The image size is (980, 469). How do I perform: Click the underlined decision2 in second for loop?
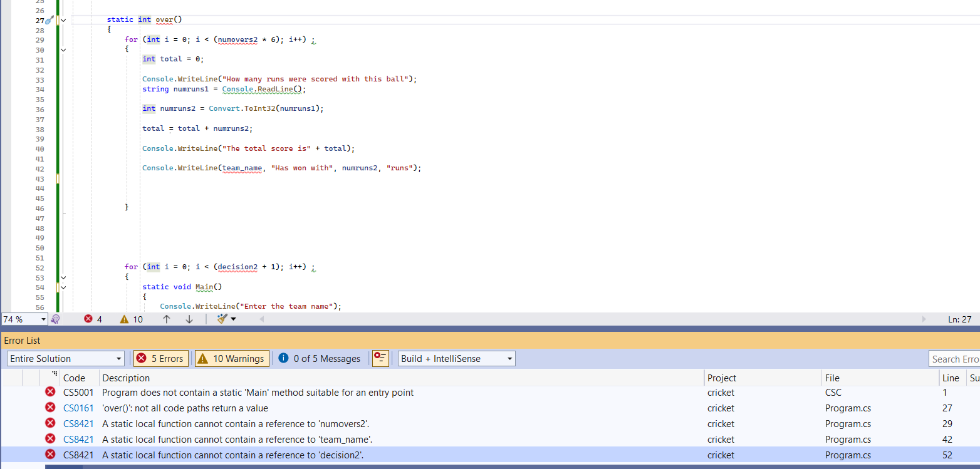point(237,267)
